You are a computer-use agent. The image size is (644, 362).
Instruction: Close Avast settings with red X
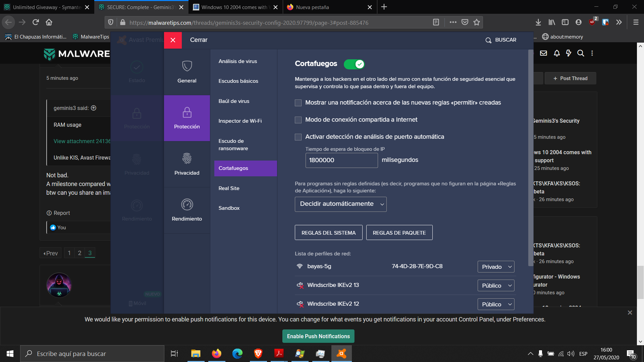coord(173,40)
